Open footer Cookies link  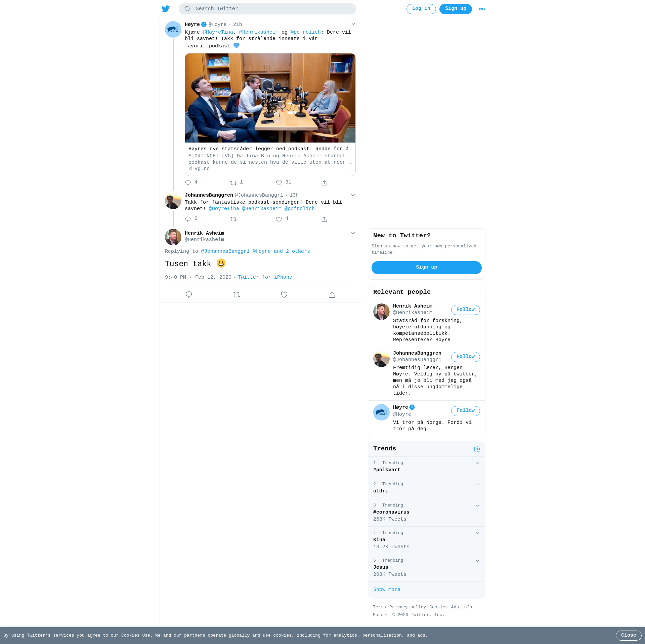coord(438,607)
